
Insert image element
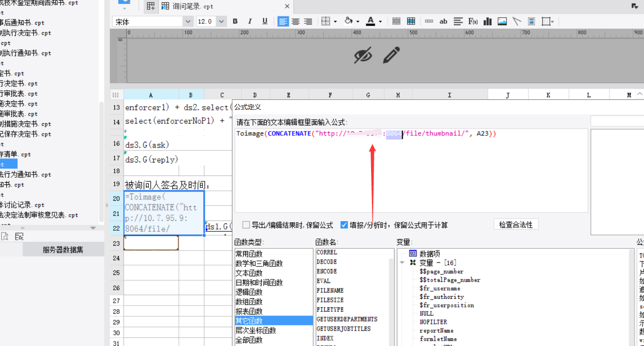(x=502, y=21)
